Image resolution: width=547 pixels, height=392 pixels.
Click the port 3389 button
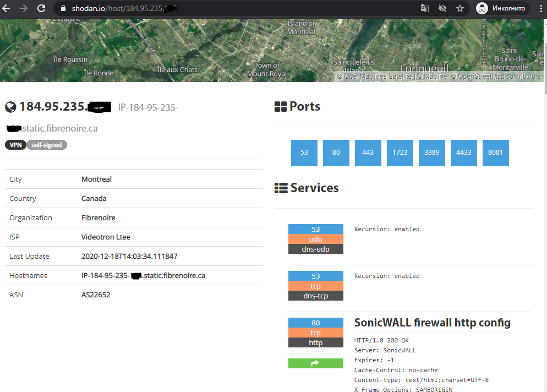click(431, 153)
